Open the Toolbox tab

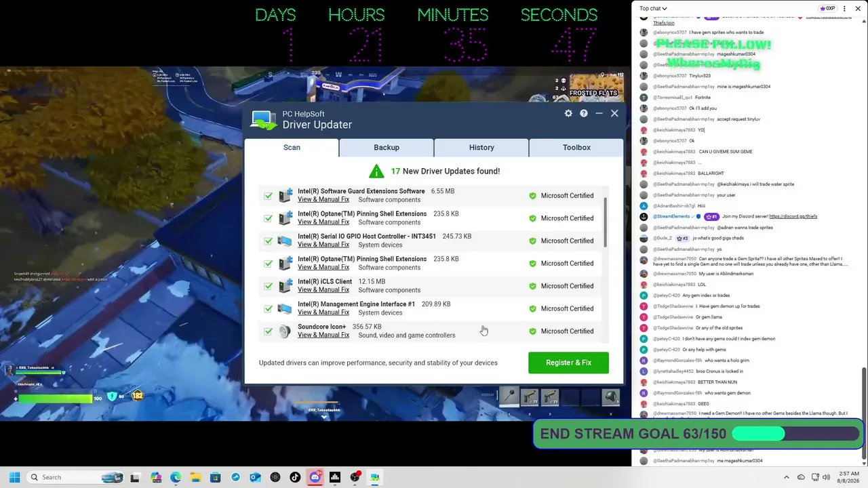point(576,147)
